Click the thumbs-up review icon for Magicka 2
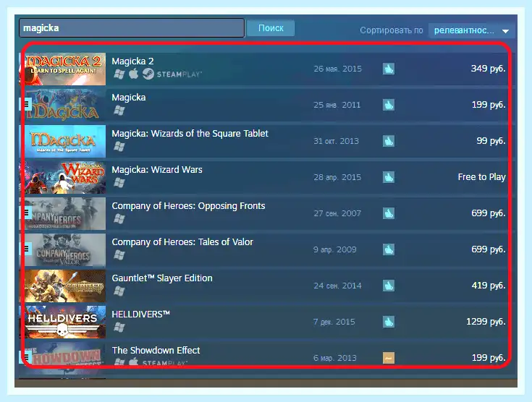The height and width of the screenshot is (402, 532). [x=389, y=69]
